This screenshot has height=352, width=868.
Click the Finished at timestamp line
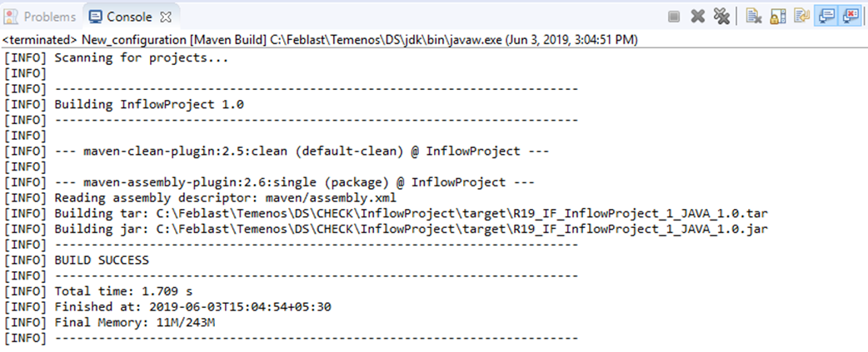point(192,307)
